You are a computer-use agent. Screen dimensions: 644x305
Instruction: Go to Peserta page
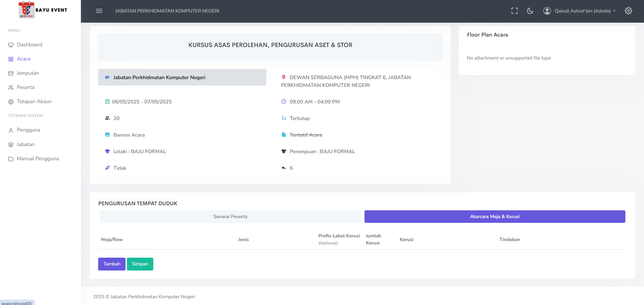(25, 87)
